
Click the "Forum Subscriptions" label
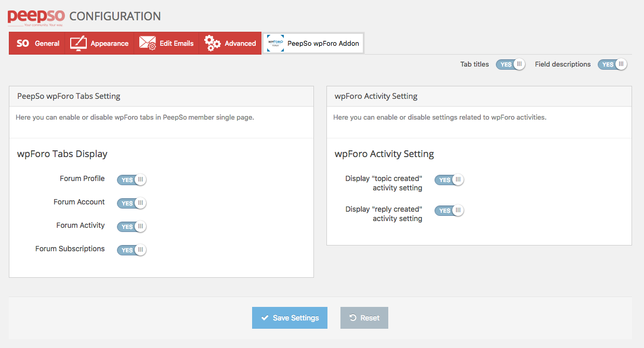pos(70,249)
